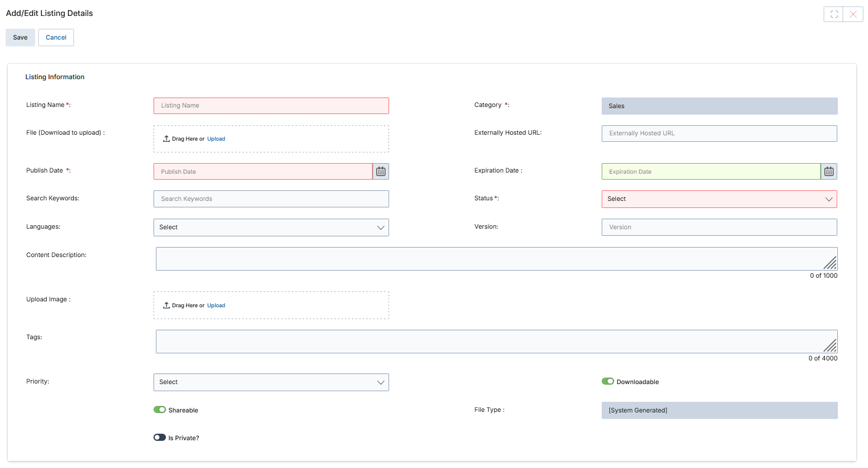
Task: Click the Content Description text area
Action: point(497,259)
